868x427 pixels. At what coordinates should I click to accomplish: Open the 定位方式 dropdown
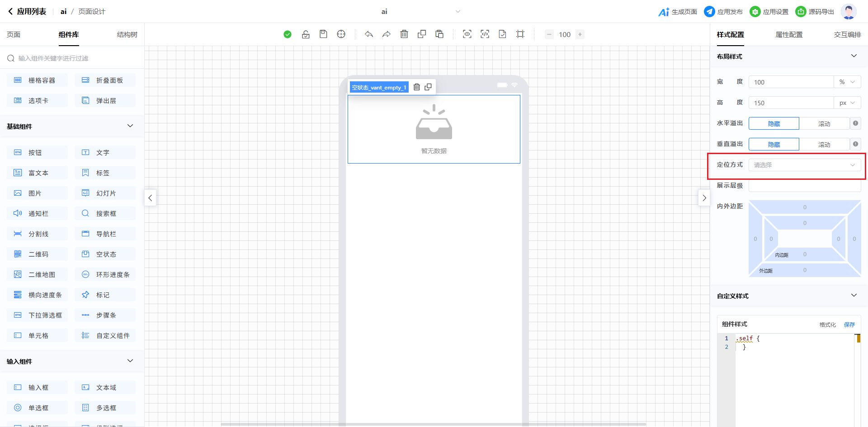click(x=804, y=165)
